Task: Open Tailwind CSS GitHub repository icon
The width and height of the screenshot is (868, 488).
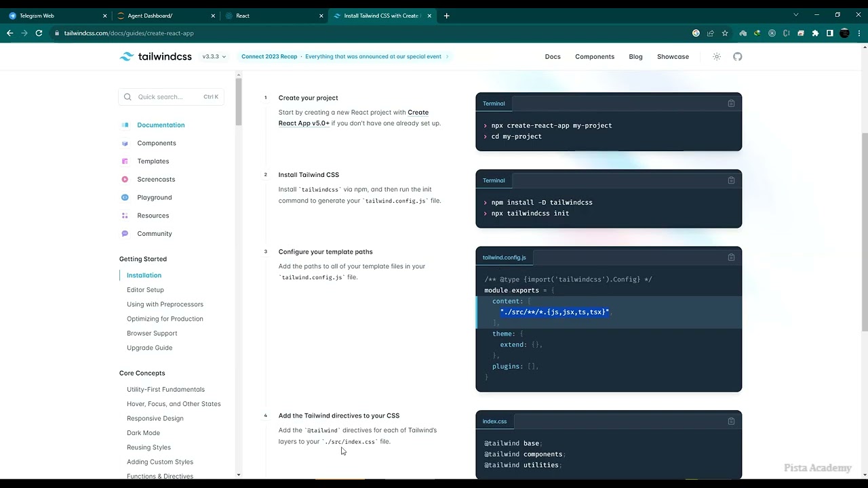Action: [x=738, y=57]
